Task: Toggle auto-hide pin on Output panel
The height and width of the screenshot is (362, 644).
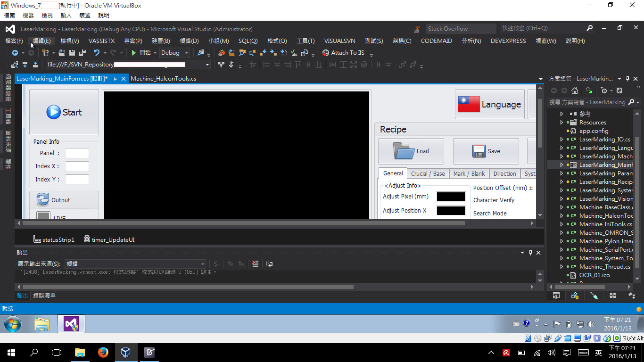Action: (530, 253)
